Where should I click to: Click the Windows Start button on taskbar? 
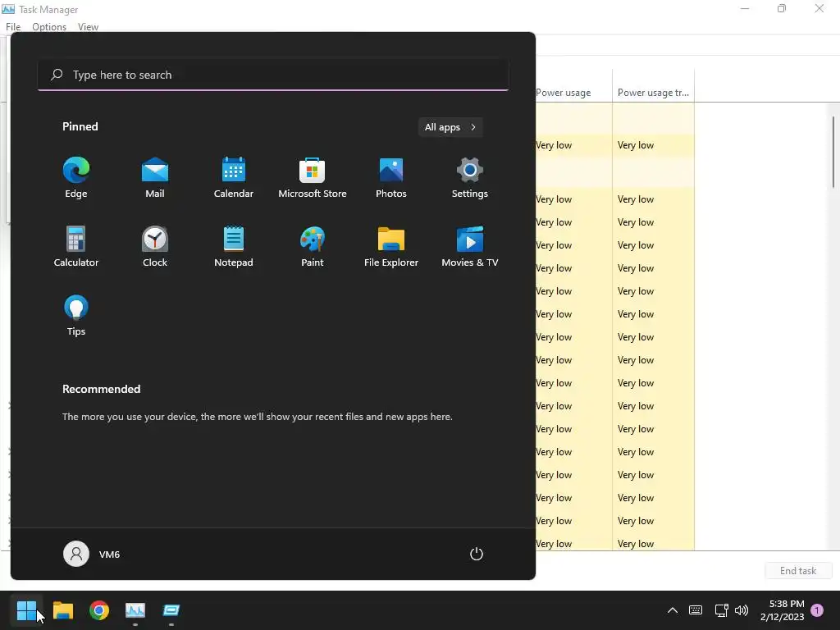26,610
